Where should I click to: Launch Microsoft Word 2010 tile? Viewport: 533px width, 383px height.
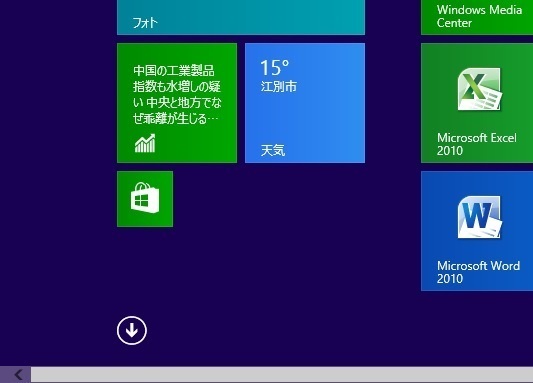click(x=477, y=231)
